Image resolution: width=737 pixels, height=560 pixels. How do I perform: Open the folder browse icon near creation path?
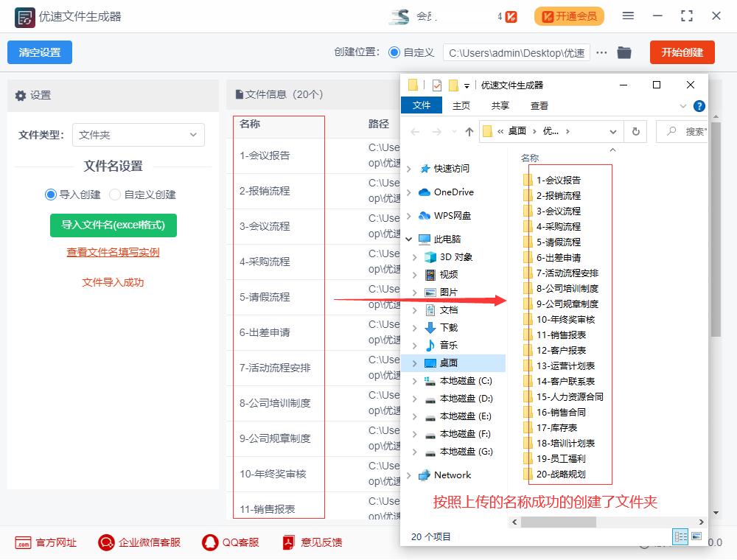coord(624,52)
